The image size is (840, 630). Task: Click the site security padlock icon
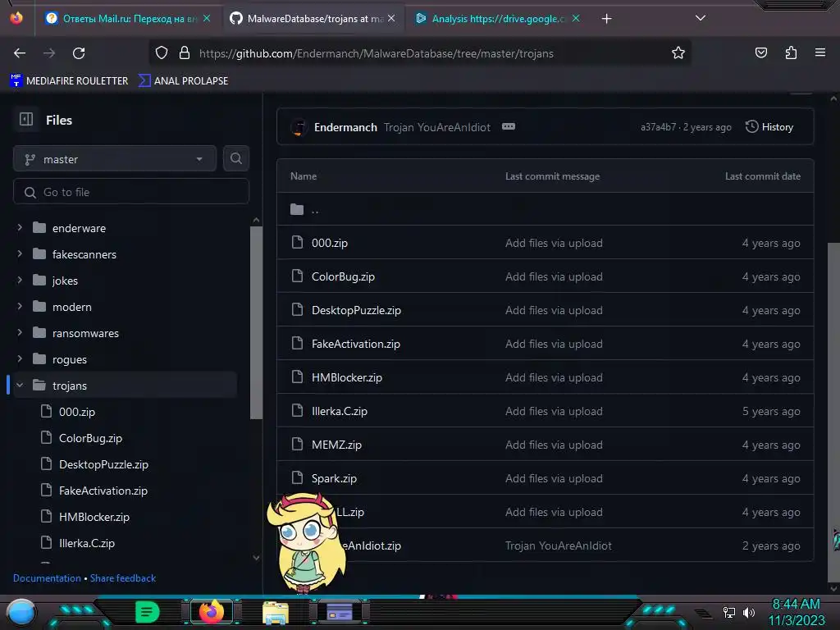point(185,53)
